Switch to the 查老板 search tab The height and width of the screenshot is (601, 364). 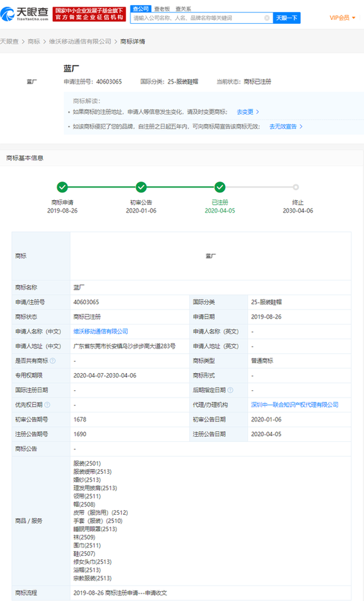click(x=162, y=9)
